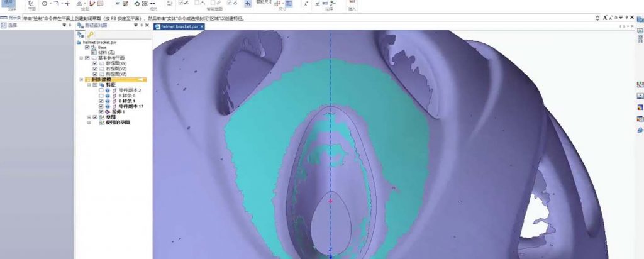Expand the 草图 tree node
The image size is (644, 259).
[x=89, y=117]
